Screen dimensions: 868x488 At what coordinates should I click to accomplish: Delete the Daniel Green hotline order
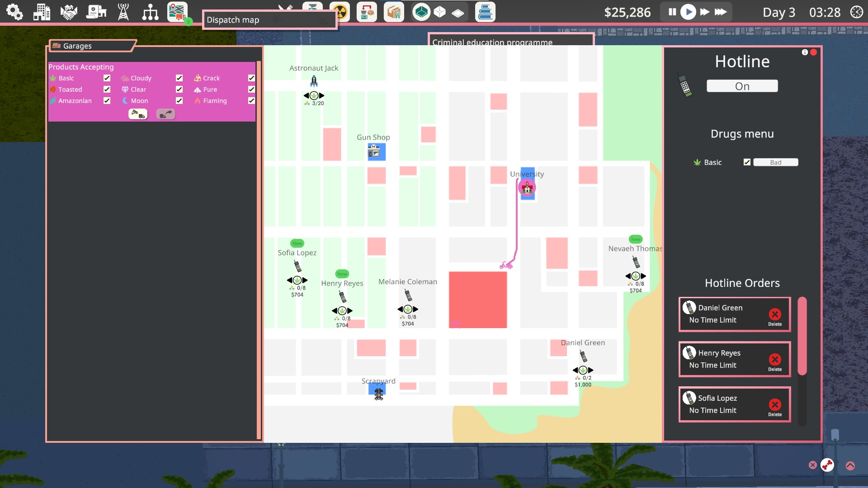coord(774,315)
